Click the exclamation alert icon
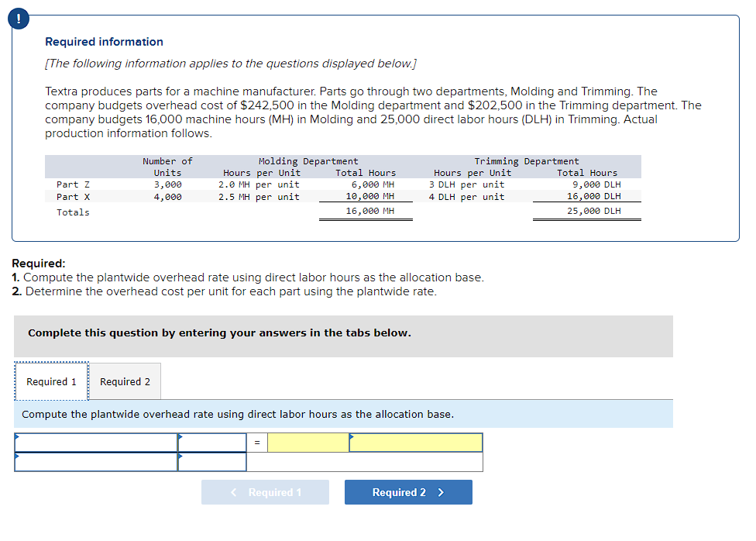The image size is (756, 541). [19, 19]
